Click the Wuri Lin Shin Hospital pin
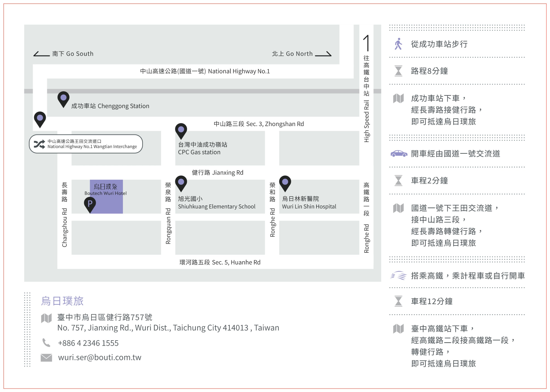The height and width of the screenshot is (392, 550). (x=285, y=184)
